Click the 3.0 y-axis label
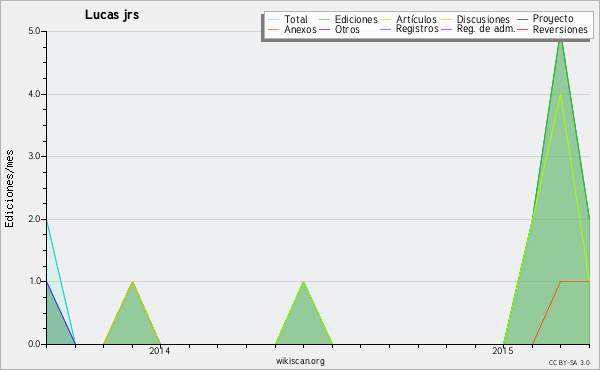Screen dimensions: 600x370 tap(34, 156)
